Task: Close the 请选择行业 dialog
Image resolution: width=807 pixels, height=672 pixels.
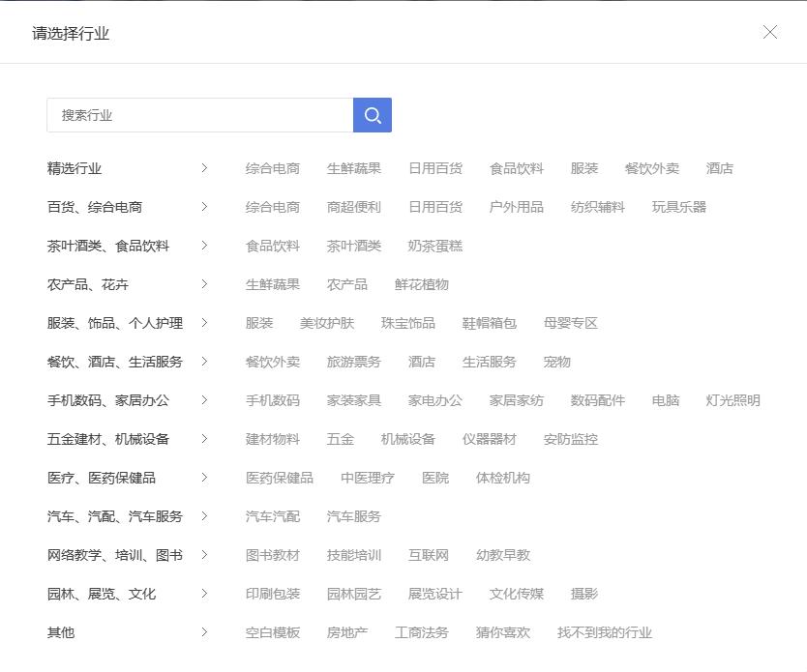Action: 769,32
